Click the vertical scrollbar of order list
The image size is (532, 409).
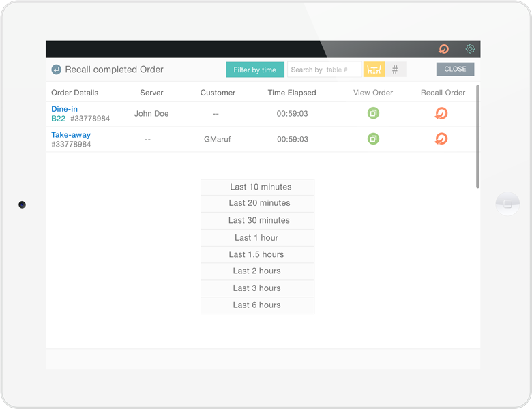(477, 136)
